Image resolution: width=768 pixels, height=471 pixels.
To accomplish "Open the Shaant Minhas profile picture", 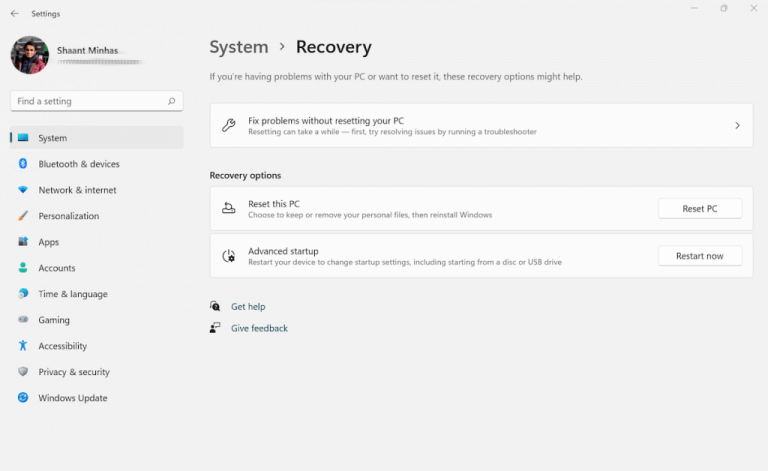I will 30,55.
